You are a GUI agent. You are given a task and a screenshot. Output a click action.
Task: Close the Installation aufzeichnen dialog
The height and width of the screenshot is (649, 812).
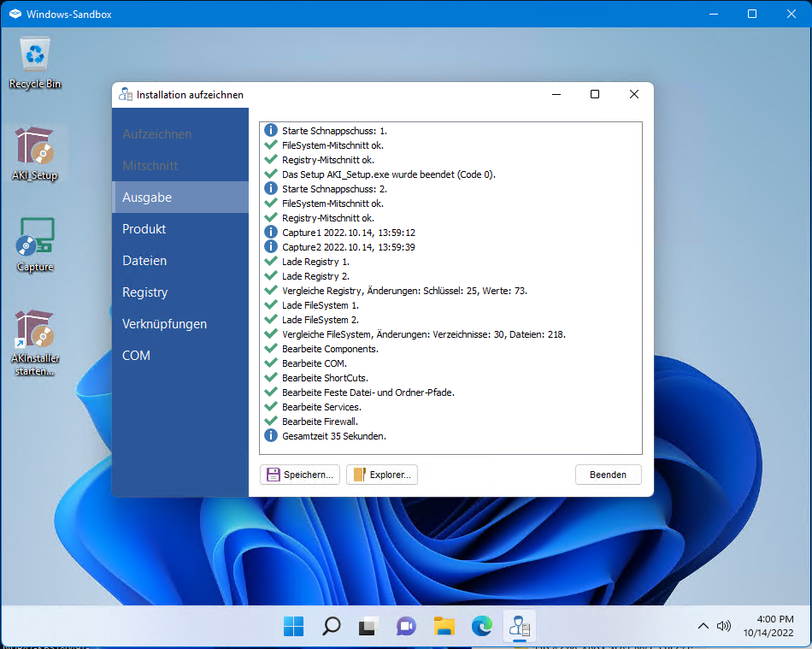point(634,94)
